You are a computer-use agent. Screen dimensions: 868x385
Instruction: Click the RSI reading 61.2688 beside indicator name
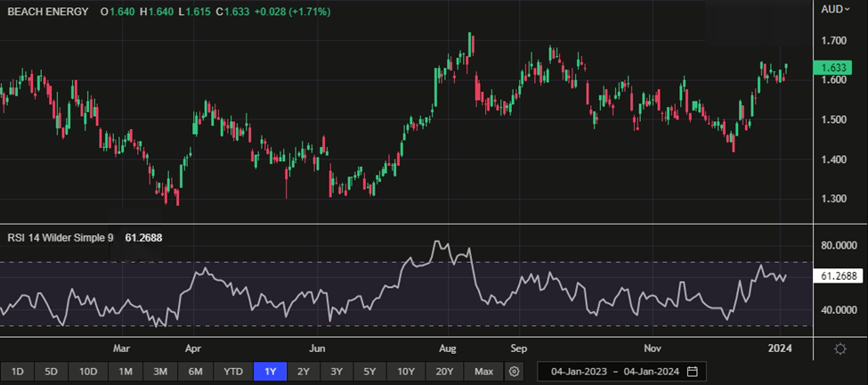point(144,238)
